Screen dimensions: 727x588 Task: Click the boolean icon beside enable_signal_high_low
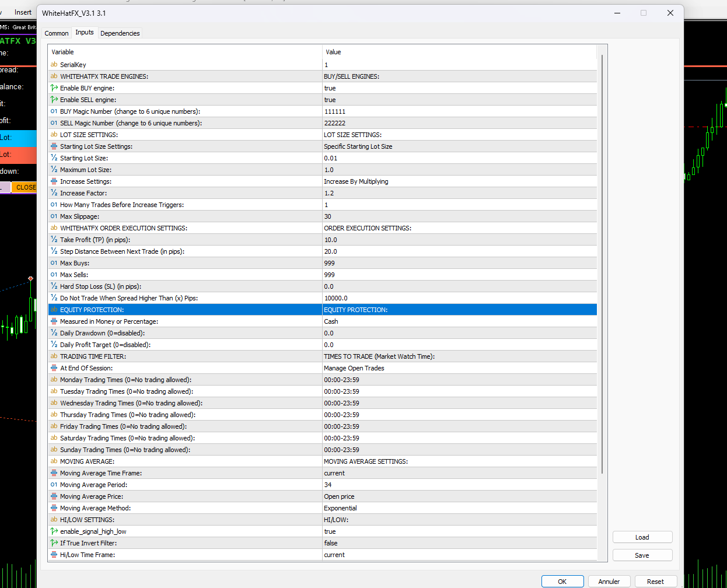tap(54, 531)
